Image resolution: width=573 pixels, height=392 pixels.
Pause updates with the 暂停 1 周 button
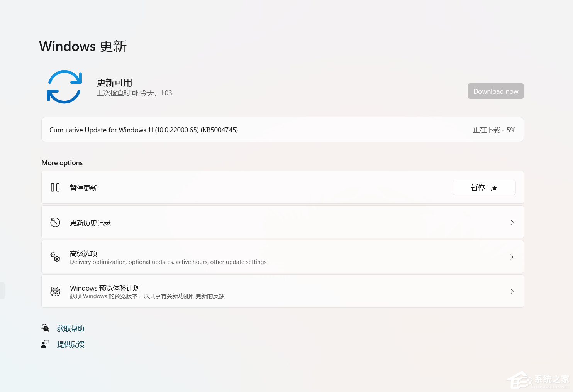pyautogui.click(x=484, y=188)
